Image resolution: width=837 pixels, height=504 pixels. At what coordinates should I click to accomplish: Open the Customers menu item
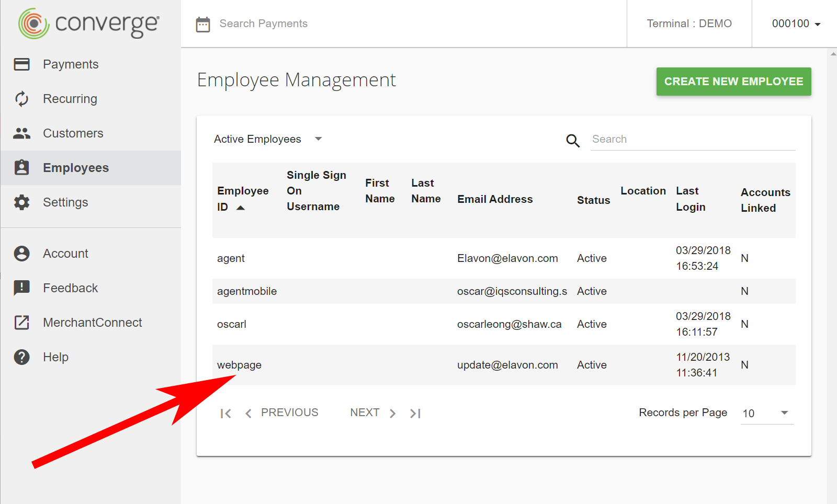click(91, 133)
